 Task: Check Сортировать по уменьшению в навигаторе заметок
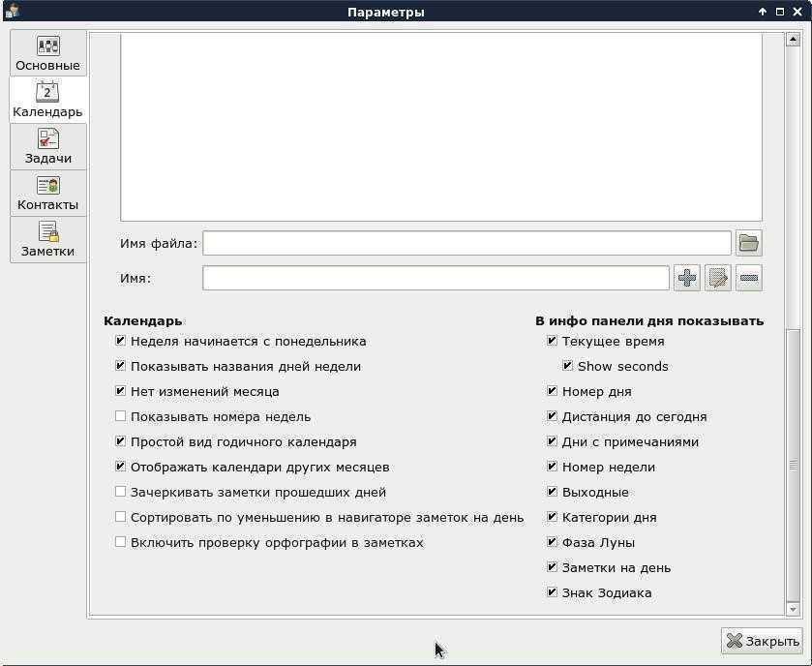tap(120, 517)
